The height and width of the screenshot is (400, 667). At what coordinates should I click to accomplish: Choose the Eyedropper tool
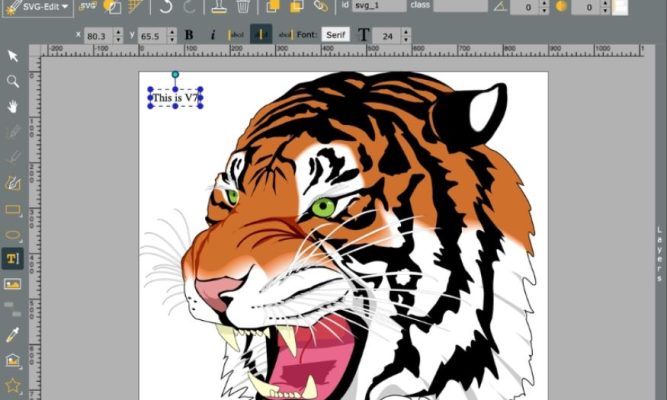click(13, 334)
